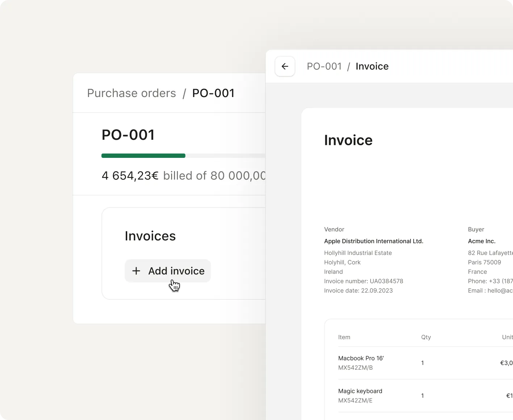
Task: Click the Item column header
Action: point(344,337)
